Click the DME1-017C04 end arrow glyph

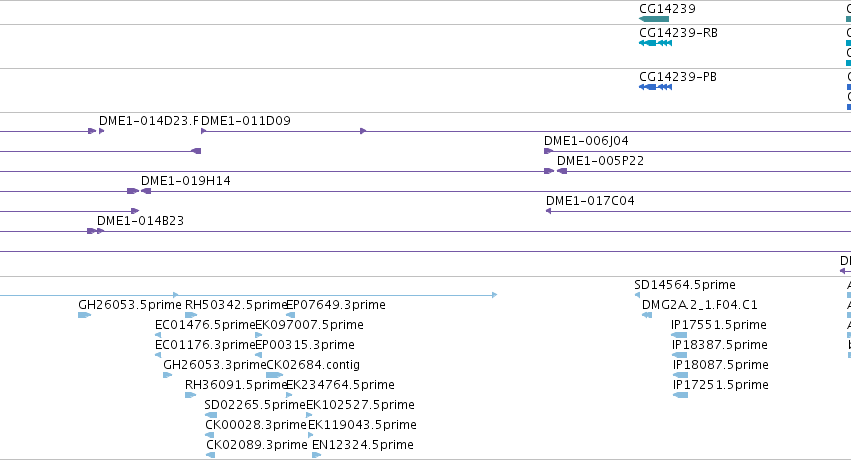click(549, 211)
